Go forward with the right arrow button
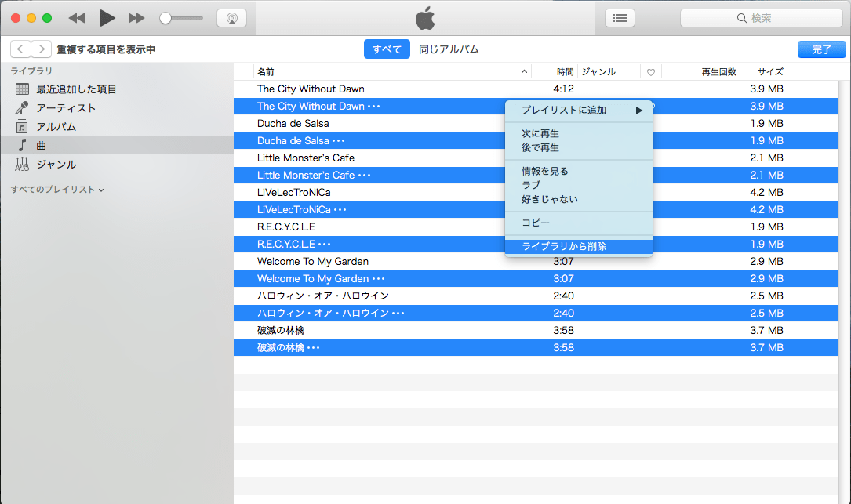 point(42,49)
